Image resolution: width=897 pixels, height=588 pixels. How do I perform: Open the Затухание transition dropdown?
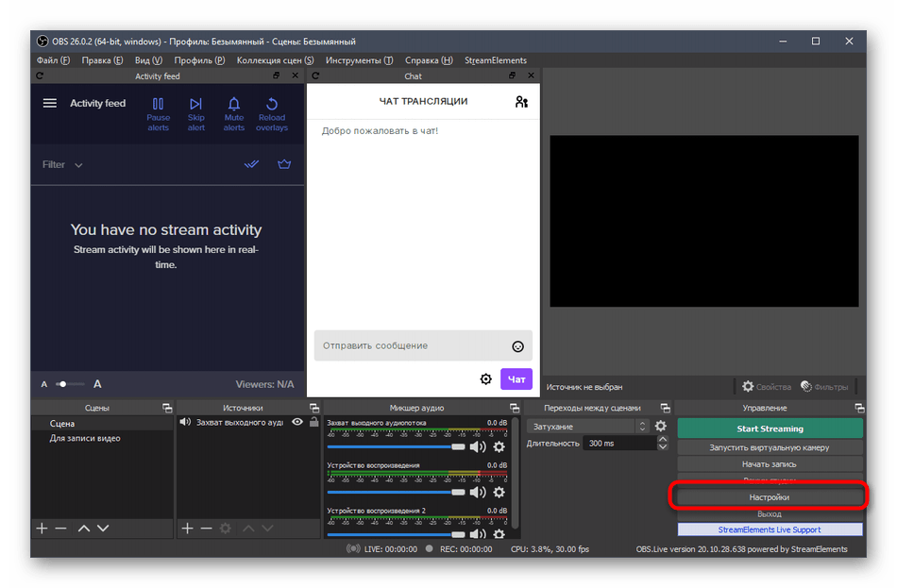[587, 427]
